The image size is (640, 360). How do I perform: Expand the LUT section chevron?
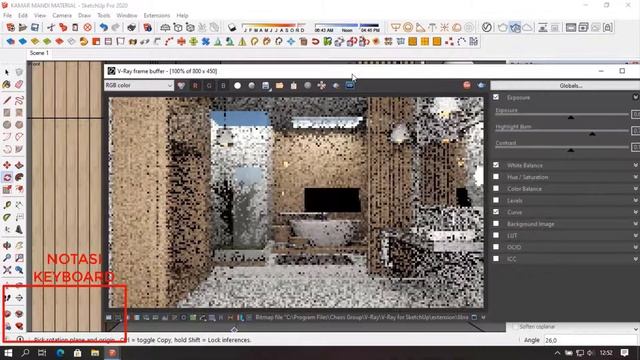tap(636, 236)
